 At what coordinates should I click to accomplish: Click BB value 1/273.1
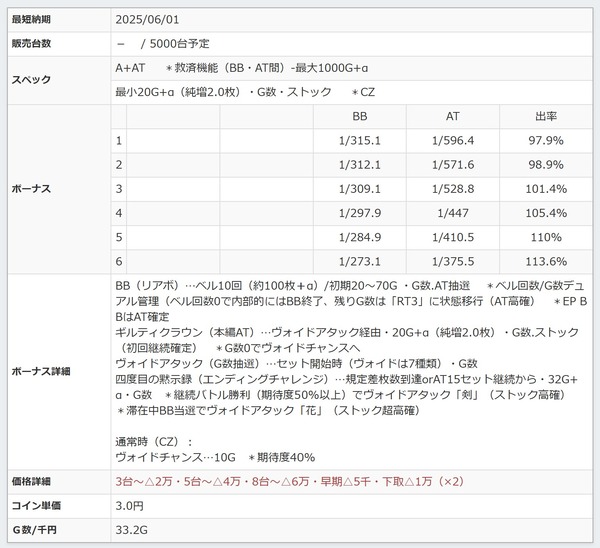tap(360, 262)
